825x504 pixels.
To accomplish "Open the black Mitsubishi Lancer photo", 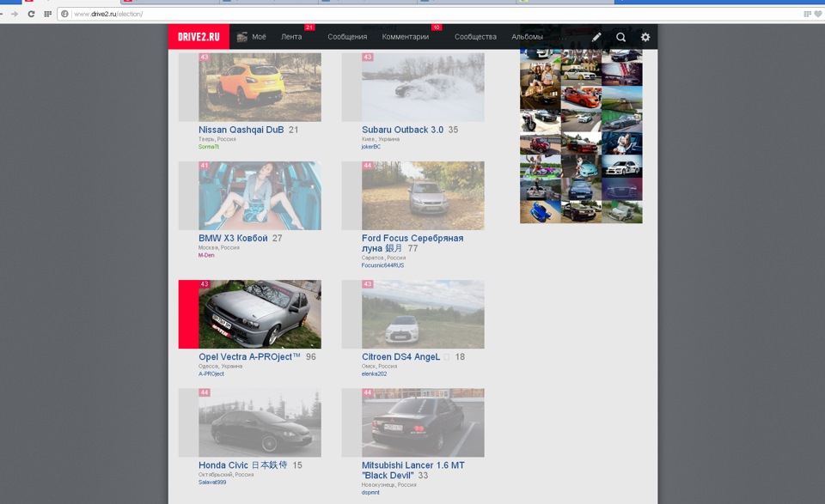I will point(423,422).
